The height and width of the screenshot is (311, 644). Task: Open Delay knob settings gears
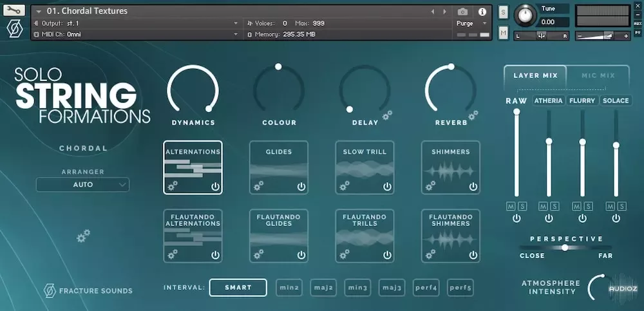coord(387,115)
